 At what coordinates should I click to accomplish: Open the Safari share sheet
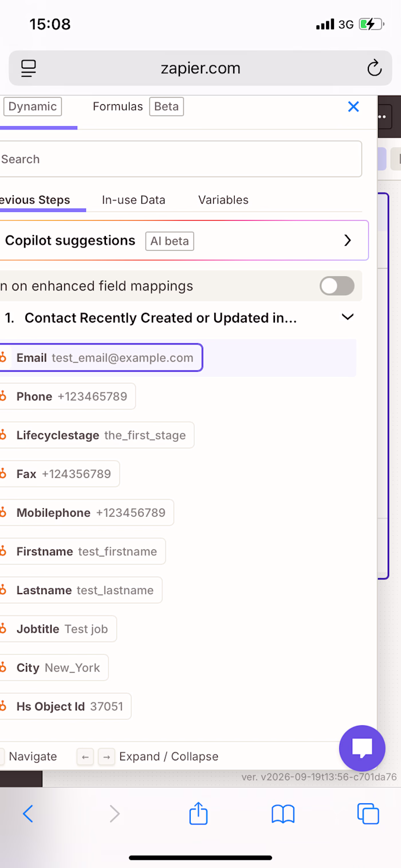click(x=198, y=813)
